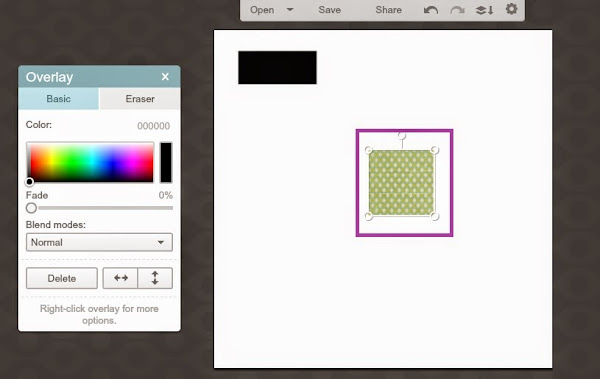Click the undo arrow icon

pos(430,10)
